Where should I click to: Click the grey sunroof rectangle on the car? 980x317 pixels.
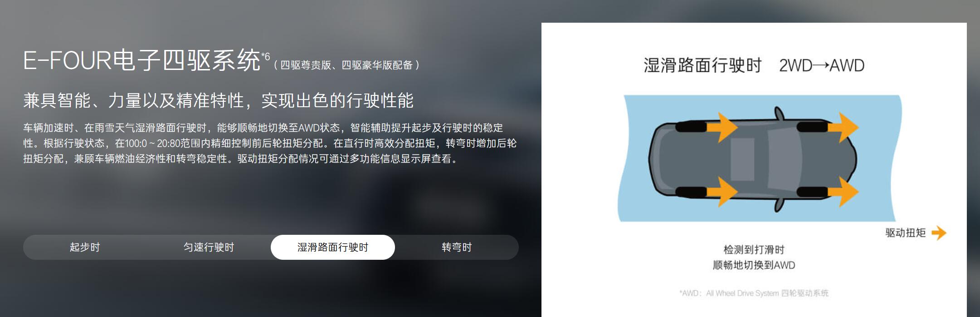click(x=742, y=159)
